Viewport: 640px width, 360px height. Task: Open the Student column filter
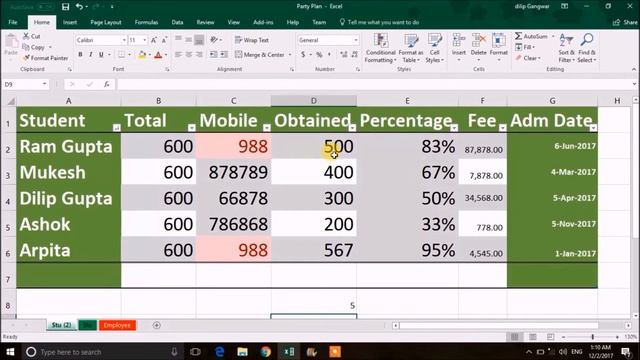coord(116,128)
